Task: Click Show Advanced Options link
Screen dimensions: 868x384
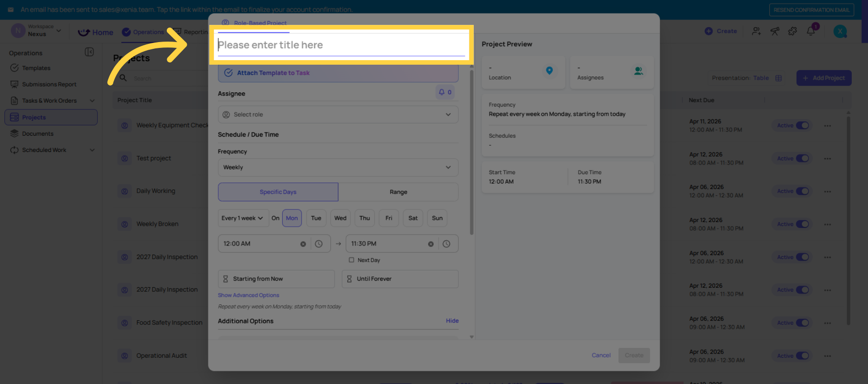Action: point(248,295)
